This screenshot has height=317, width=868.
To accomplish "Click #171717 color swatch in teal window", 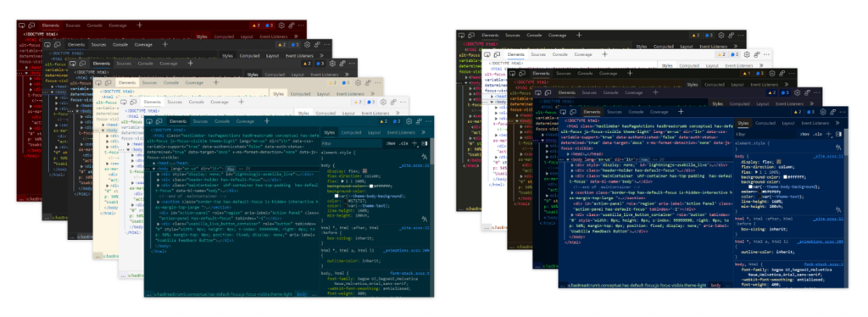I will tap(346, 200).
